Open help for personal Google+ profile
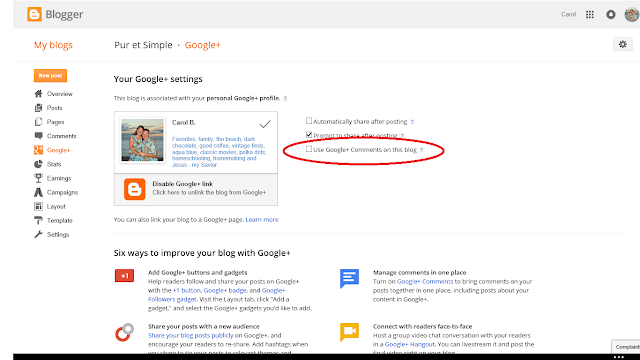Viewport: 640px width, 360px height. tap(285, 98)
